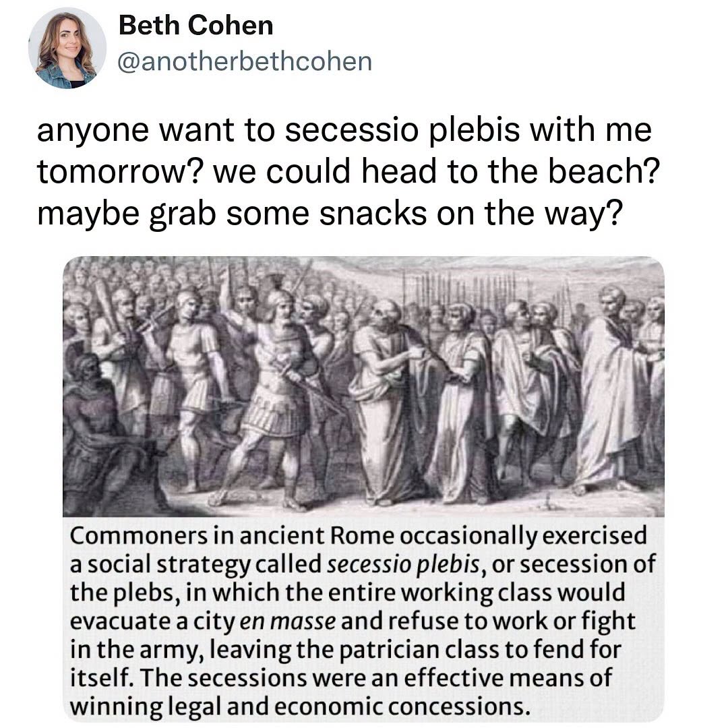Viewport: 728px width, 728px height.
Task: Open the attached Roman engraving image
Action: (363, 386)
